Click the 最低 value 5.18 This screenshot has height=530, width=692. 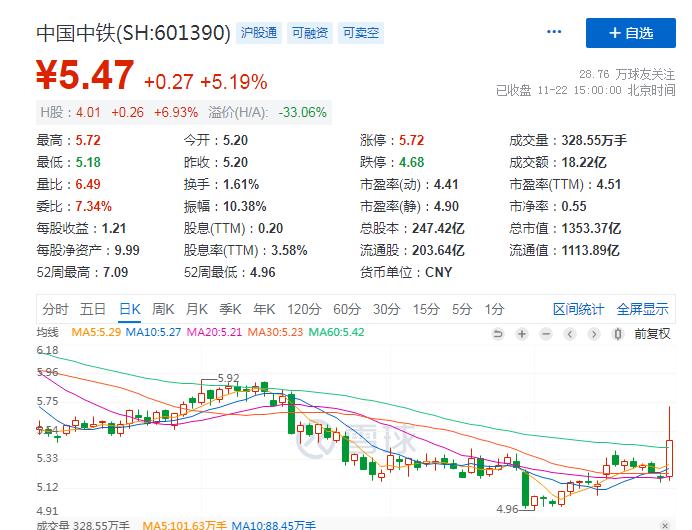pos(88,162)
